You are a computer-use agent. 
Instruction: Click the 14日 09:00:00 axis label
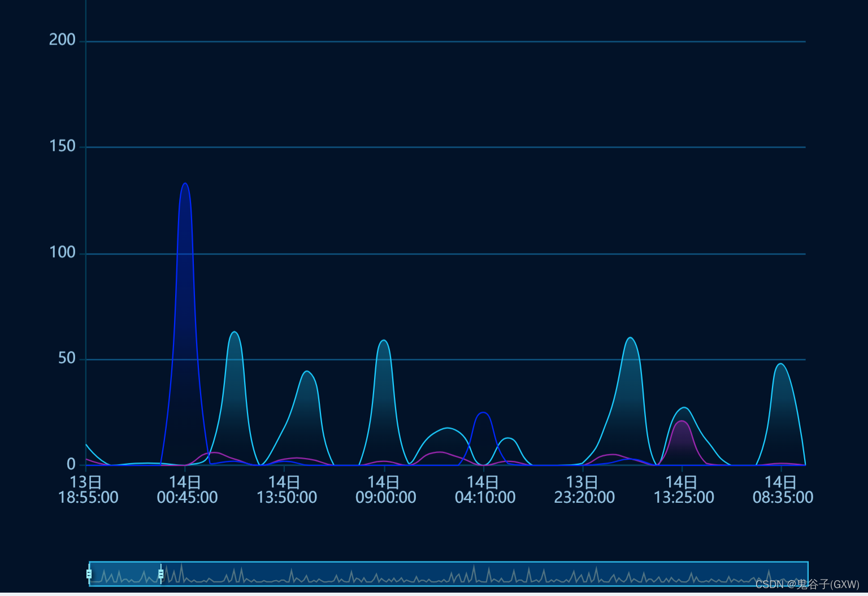tap(386, 489)
